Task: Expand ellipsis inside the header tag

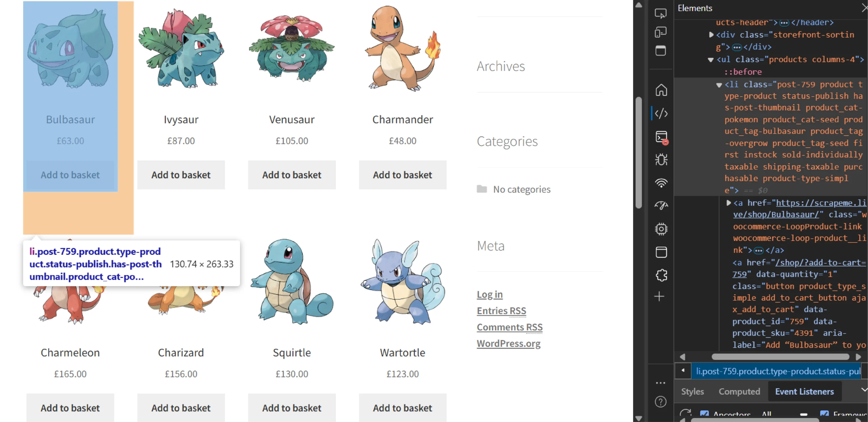Action: click(x=784, y=23)
